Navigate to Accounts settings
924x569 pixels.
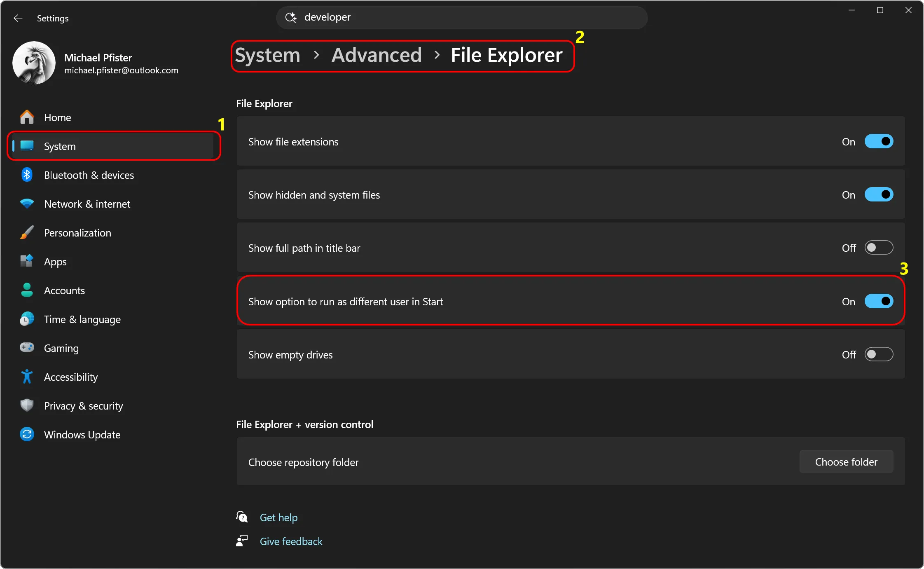(x=114, y=290)
